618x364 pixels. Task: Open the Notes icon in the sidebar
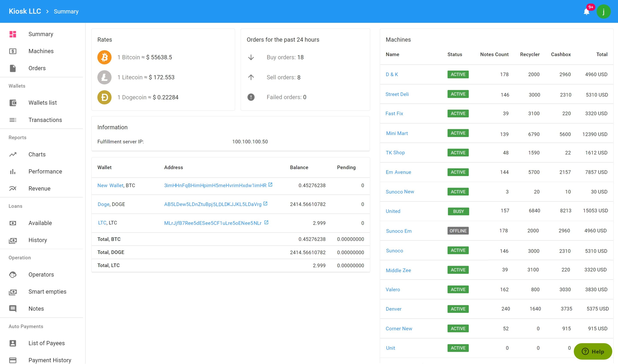13,309
